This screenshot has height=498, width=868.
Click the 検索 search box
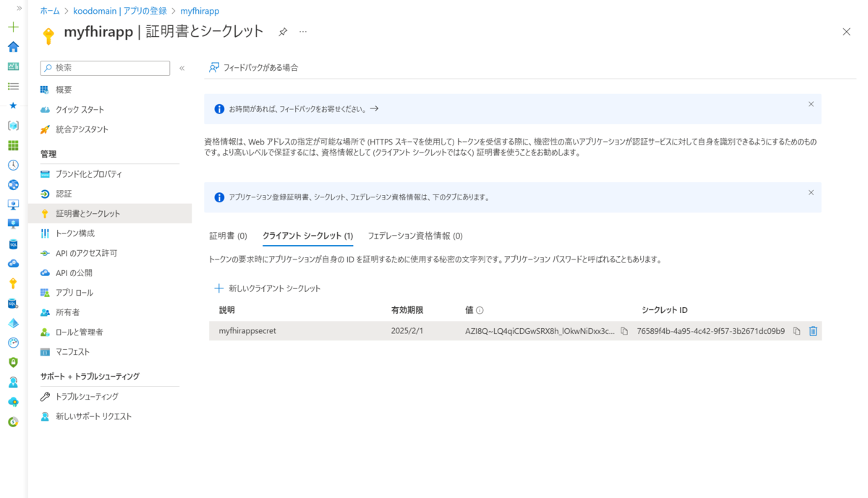(x=105, y=67)
